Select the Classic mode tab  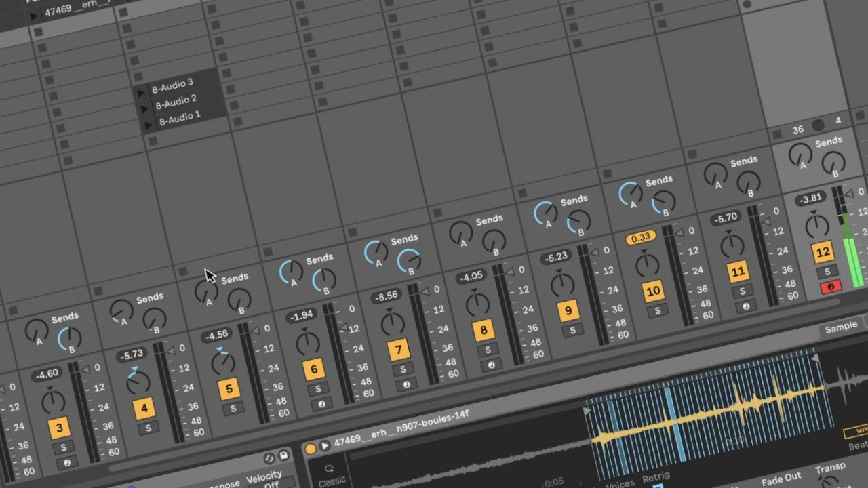[331, 476]
